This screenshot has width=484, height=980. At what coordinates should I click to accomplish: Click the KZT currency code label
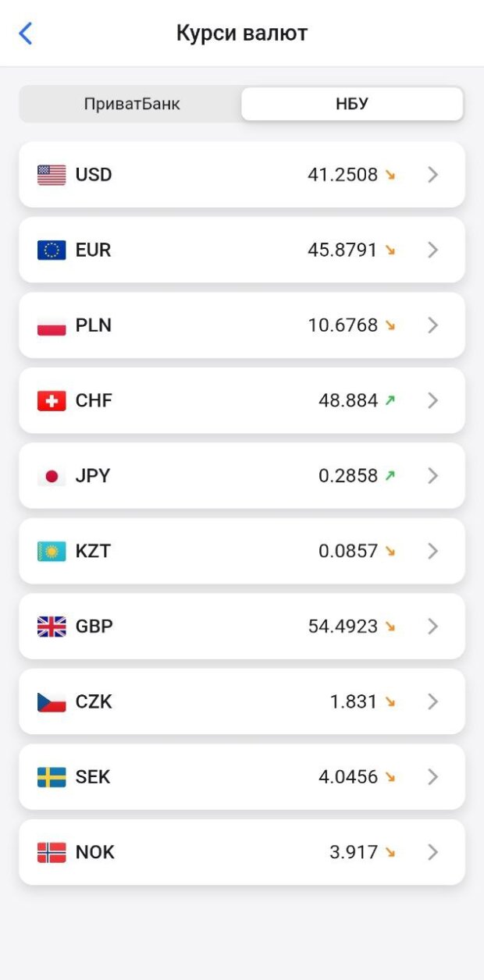[x=93, y=551]
